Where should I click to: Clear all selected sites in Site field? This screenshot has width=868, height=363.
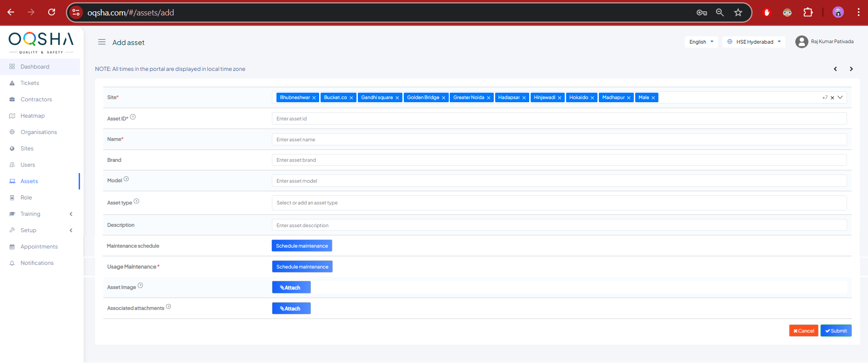click(833, 98)
